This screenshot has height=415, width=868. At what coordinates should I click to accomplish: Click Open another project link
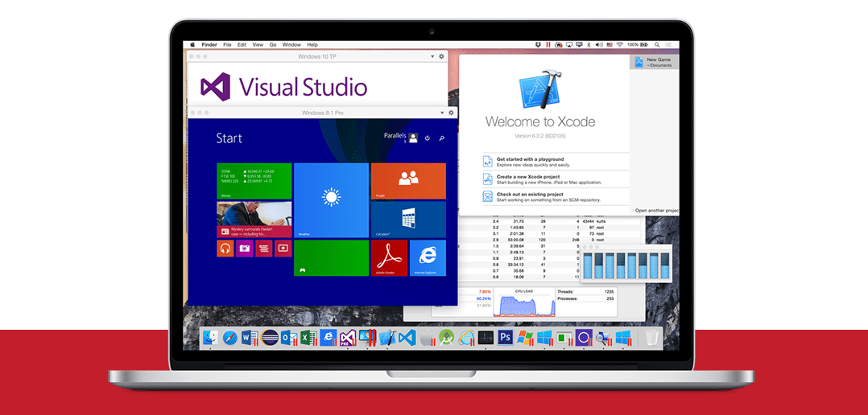(x=656, y=211)
